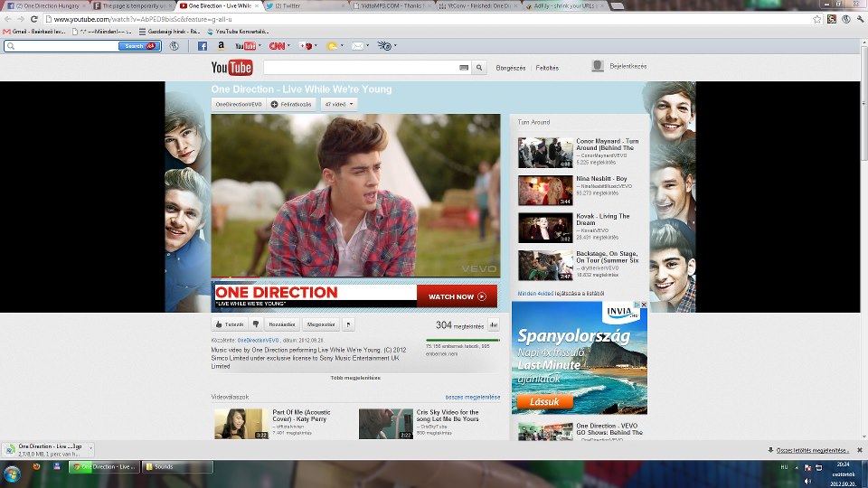Click into the YouTube search field
The height and width of the screenshot is (488, 868).
pyautogui.click(x=362, y=68)
